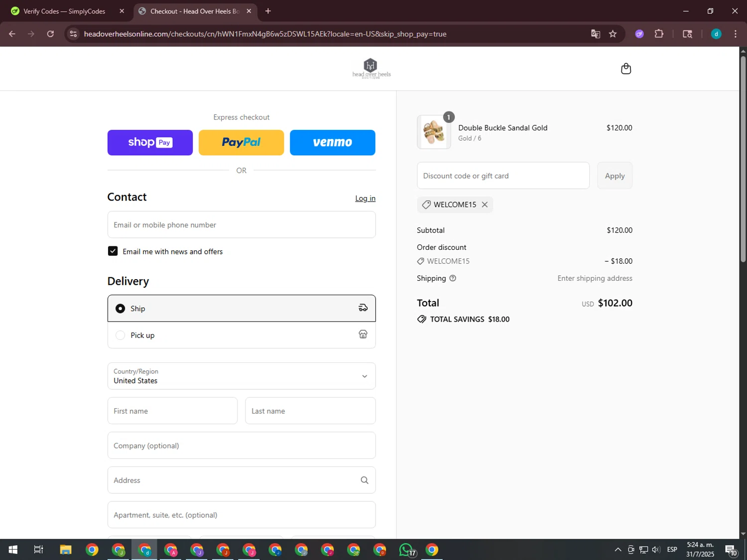This screenshot has height=560, width=747.
Task: Open the notification center icon
Action: tap(731, 550)
